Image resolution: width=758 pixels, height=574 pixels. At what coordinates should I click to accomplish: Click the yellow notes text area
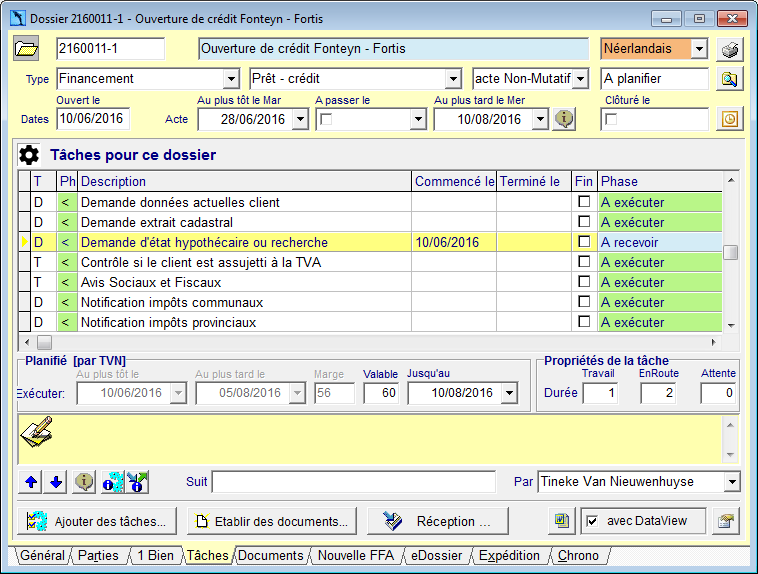click(x=370, y=440)
